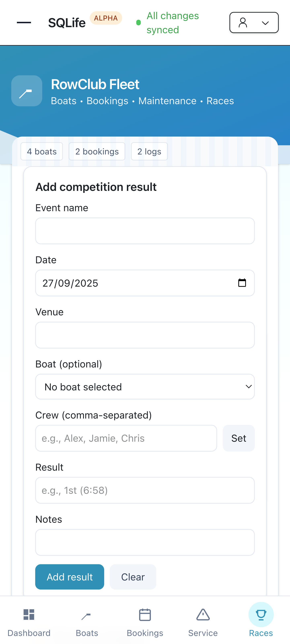Focus the Venue text field
Screen dimensions: 290x644
click(x=145, y=335)
